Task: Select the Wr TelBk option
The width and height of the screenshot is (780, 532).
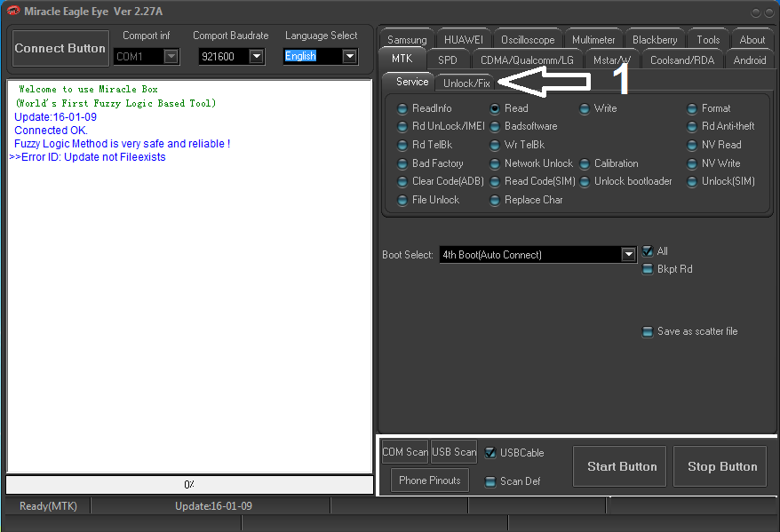Action: click(517, 145)
